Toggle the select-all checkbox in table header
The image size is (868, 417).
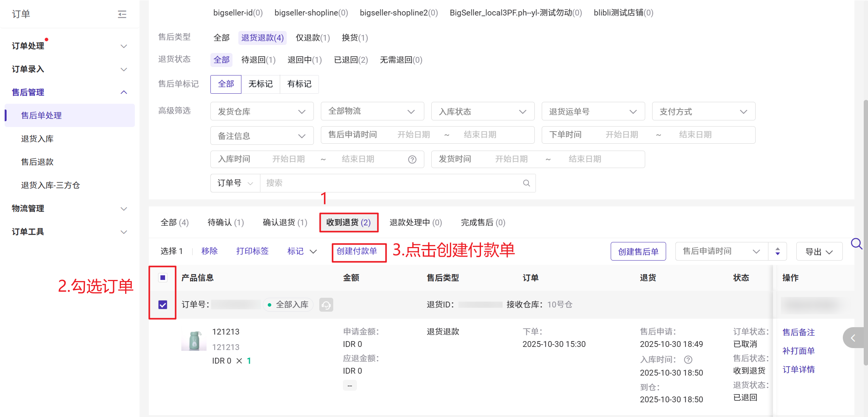pyautogui.click(x=163, y=278)
